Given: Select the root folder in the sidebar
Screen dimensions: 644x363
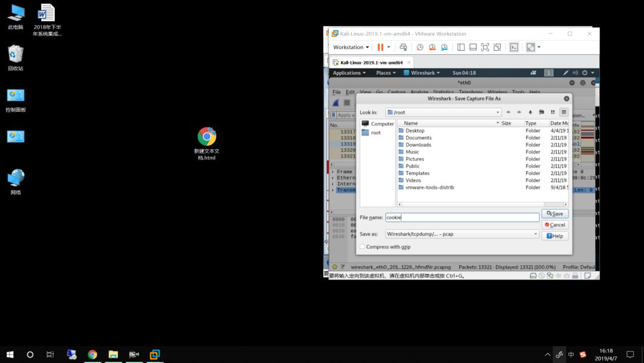Looking at the screenshot, I should pos(374,133).
